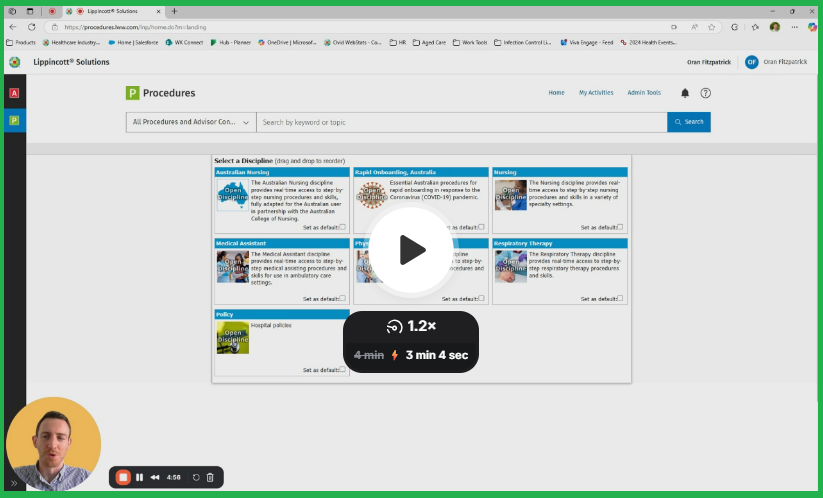The height and width of the screenshot is (498, 823).
Task: Check Set as default for Nursing
Action: [620, 227]
